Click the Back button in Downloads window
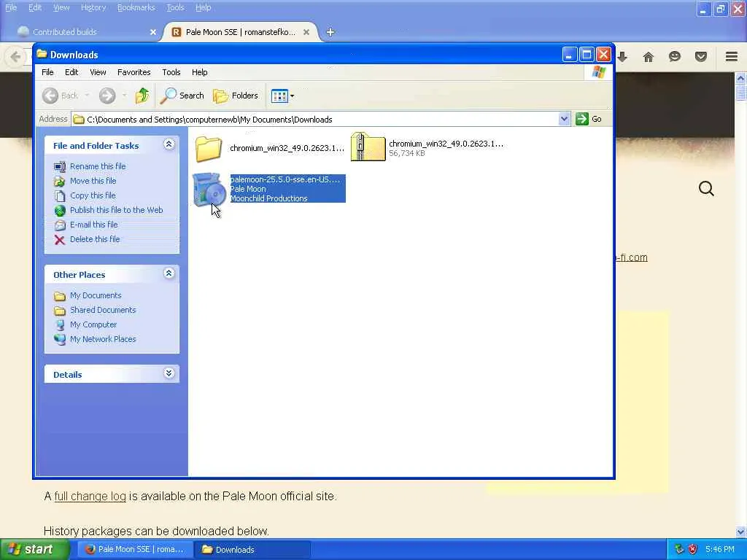Viewport: 747px width, 560px height. tap(61, 96)
